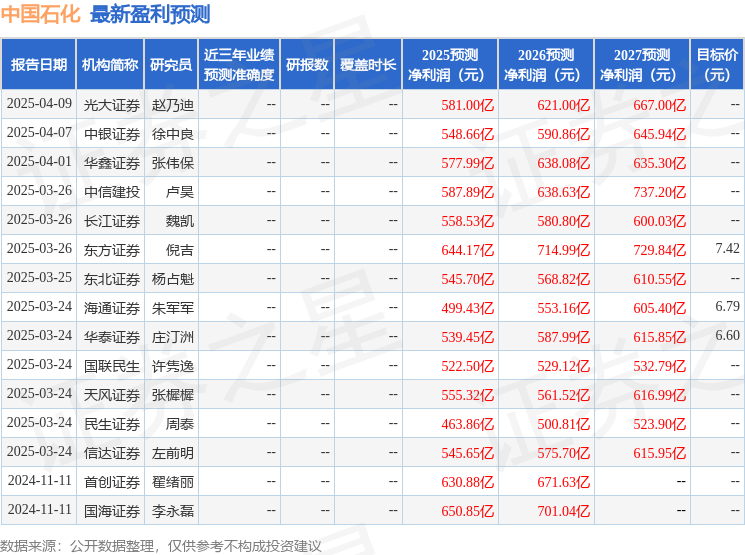Click the 民生证券 institution cell
The image size is (745, 555).
pos(112,424)
